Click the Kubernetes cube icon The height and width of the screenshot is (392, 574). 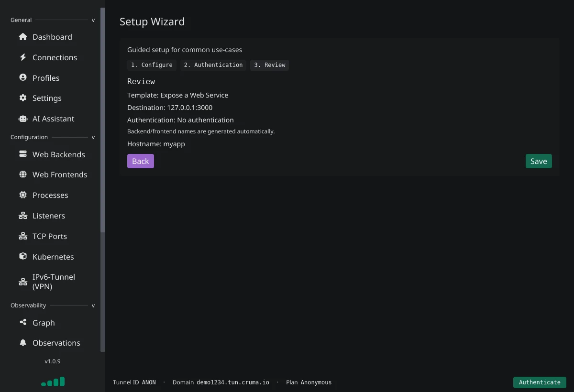pyautogui.click(x=22, y=256)
